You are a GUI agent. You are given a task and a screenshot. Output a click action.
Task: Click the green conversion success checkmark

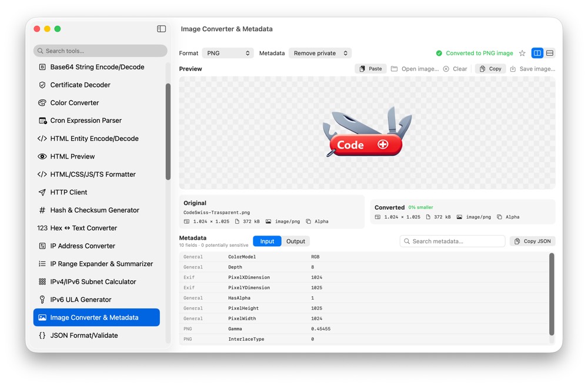(439, 53)
